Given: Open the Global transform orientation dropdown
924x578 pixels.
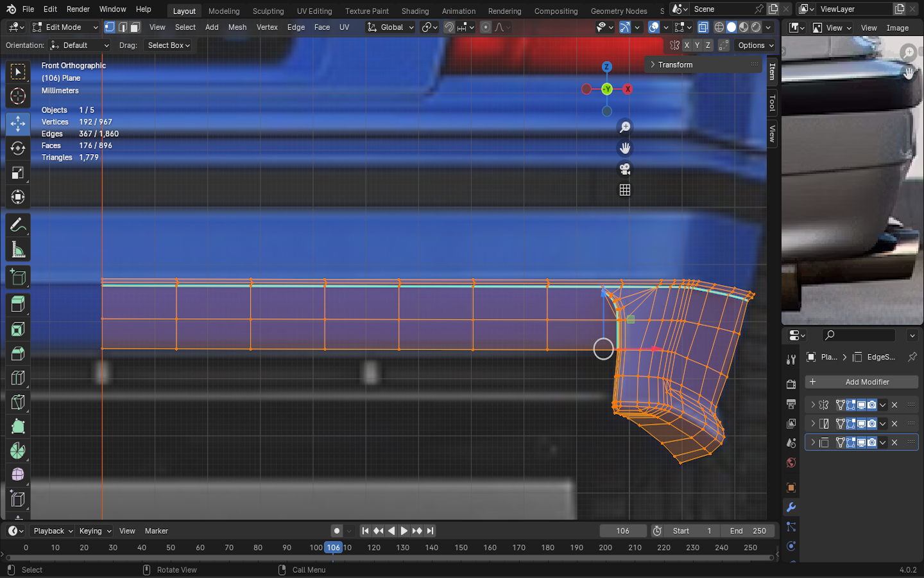Looking at the screenshot, I should 391,28.
